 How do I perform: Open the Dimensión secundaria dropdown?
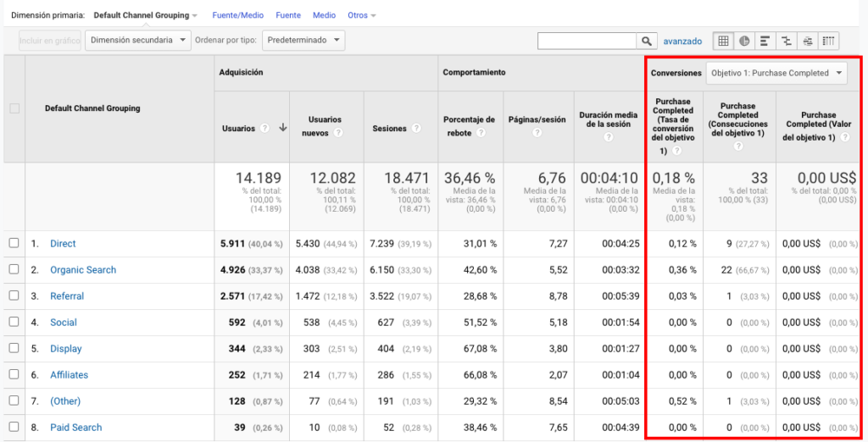tap(138, 41)
